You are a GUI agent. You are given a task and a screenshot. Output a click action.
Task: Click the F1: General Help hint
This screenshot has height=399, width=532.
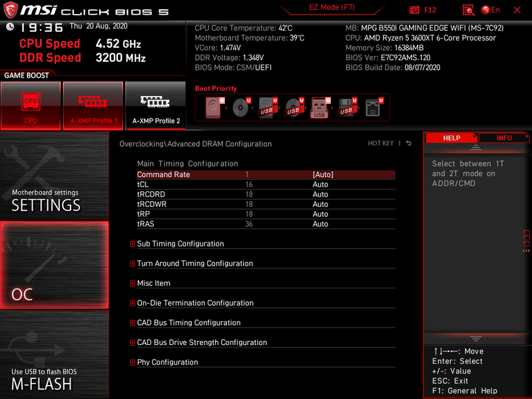(x=465, y=391)
